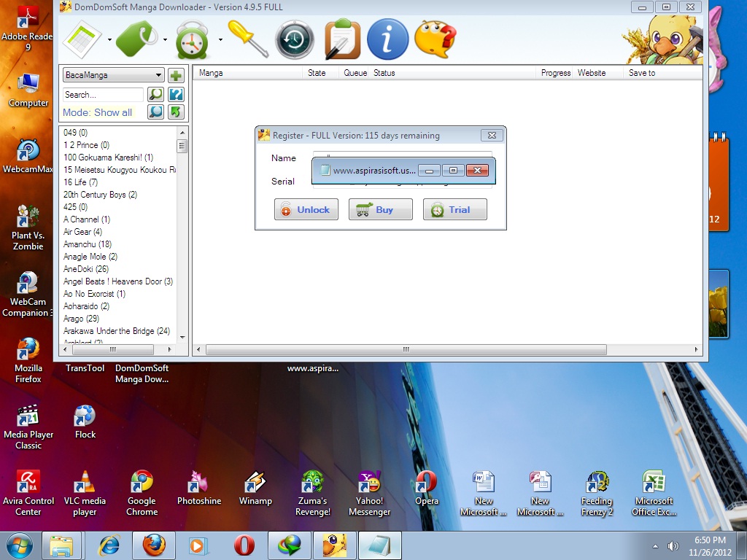747x560 pixels.
Task: Select AneDoki (26) entry
Action: point(86,268)
